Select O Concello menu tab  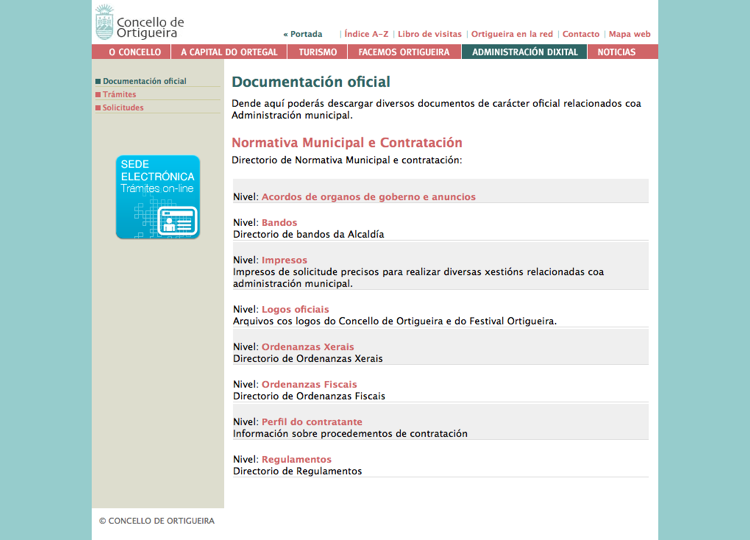(x=132, y=52)
